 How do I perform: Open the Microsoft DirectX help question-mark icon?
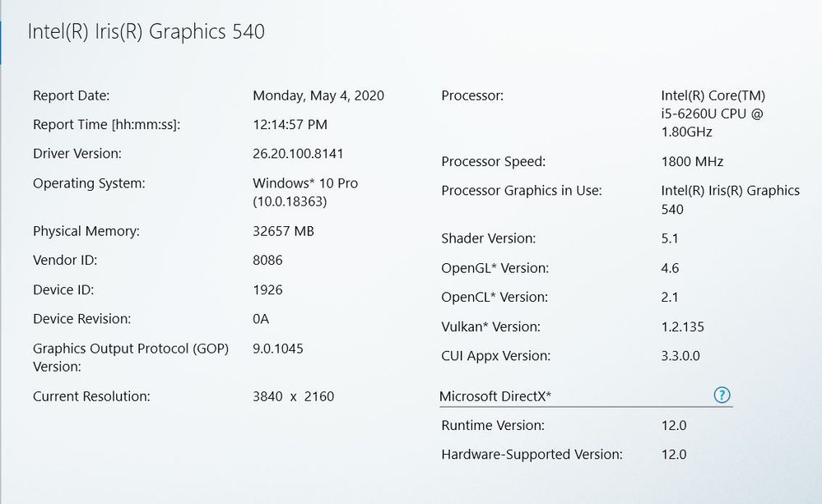tap(722, 395)
